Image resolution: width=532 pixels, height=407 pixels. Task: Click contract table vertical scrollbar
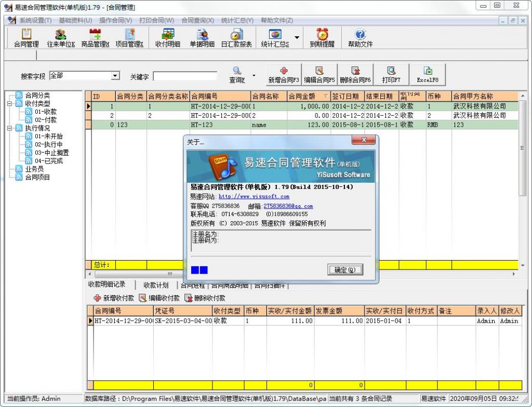[523, 148]
